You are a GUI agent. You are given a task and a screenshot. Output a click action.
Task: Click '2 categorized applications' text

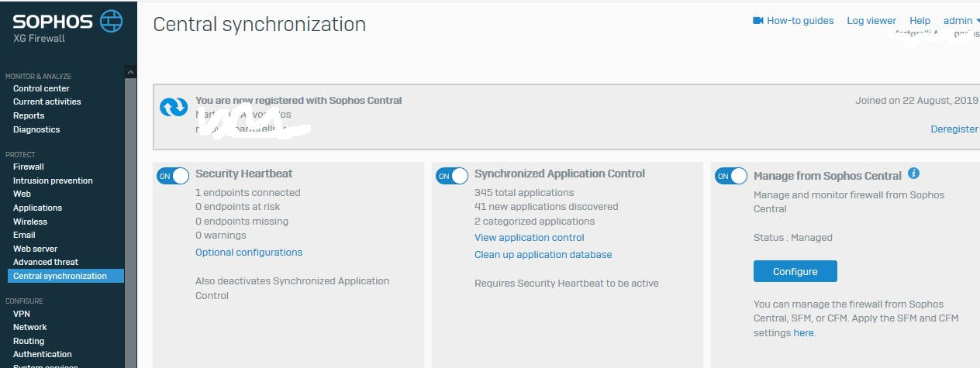pyautogui.click(x=535, y=222)
